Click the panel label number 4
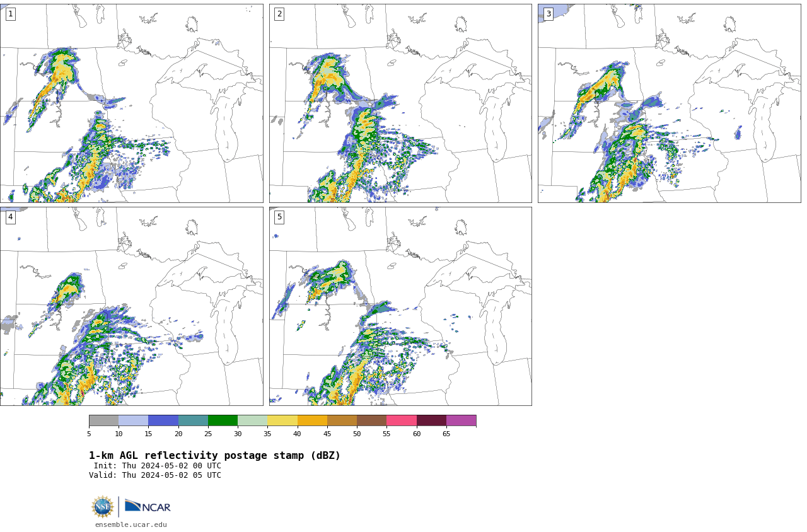Image resolution: width=807 pixels, height=532 pixels. (10, 217)
